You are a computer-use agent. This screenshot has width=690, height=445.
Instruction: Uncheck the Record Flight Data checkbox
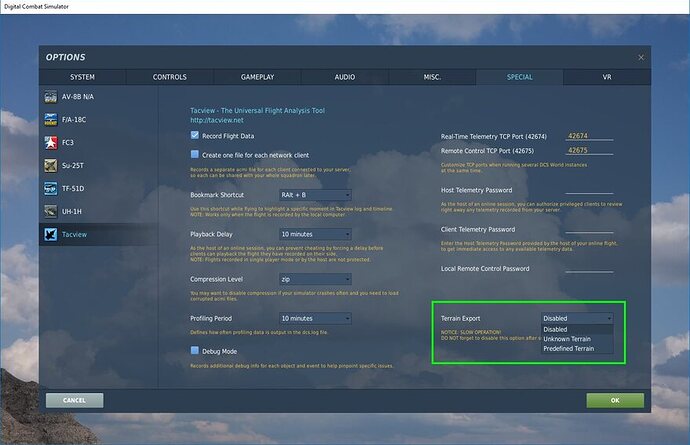click(195, 135)
